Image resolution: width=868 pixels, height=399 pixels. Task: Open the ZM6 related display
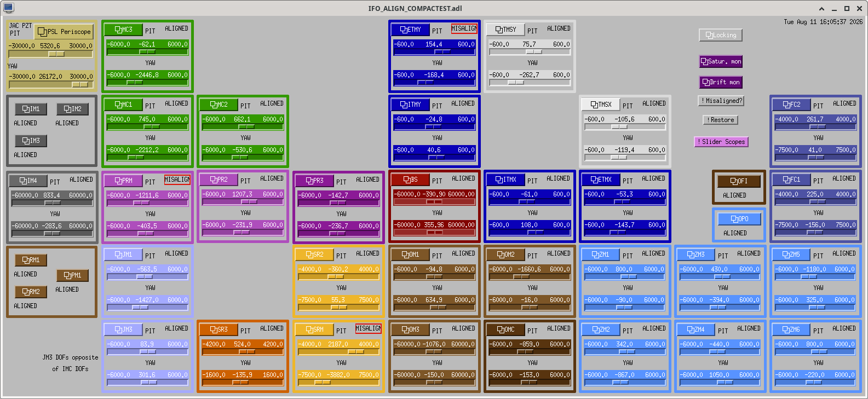(x=791, y=329)
